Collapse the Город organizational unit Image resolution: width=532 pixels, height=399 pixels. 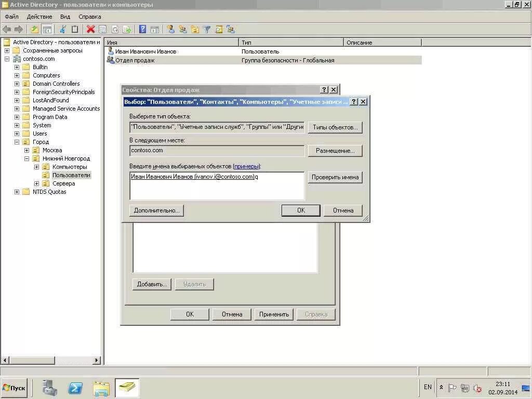17,142
